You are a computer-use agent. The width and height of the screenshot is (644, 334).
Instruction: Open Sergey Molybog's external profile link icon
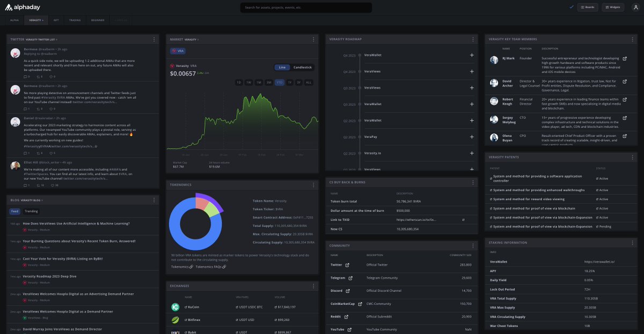624,117
